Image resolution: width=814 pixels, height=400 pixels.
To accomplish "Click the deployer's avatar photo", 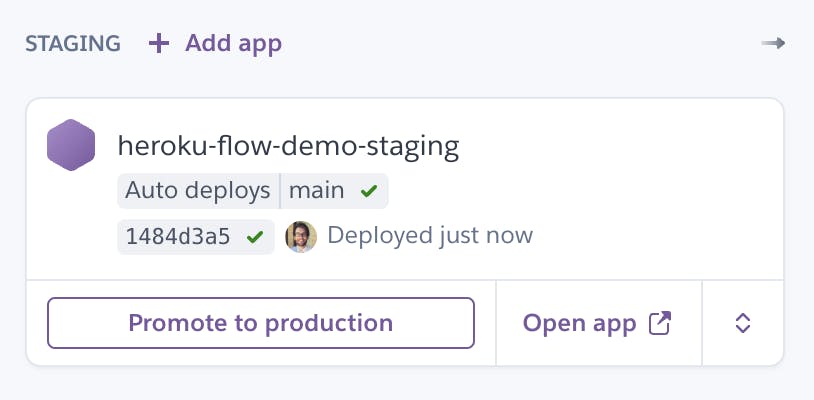I will [301, 237].
